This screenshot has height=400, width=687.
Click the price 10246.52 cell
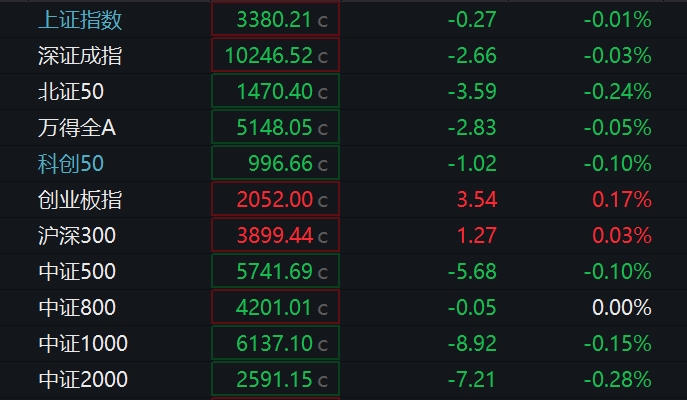[276, 56]
